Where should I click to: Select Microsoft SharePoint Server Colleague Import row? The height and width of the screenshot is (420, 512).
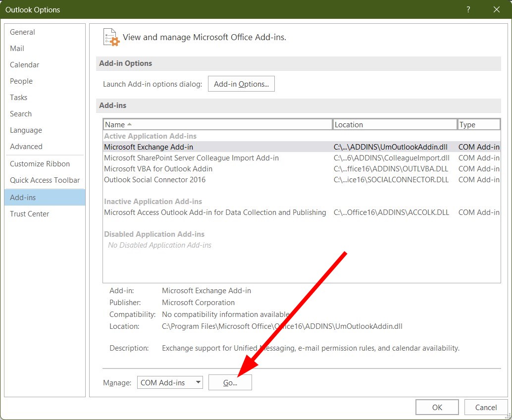302,158
